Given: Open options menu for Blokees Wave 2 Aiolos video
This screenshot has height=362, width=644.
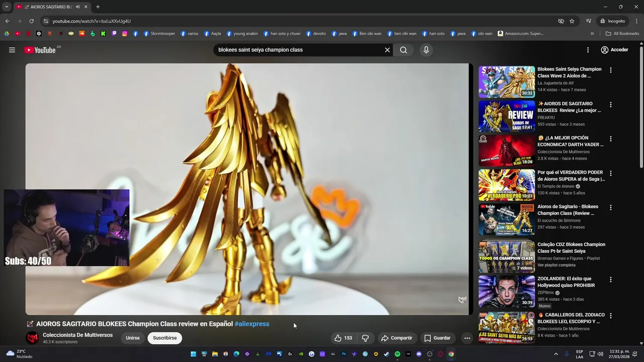Looking at the screenshot, I should [611, 70].
